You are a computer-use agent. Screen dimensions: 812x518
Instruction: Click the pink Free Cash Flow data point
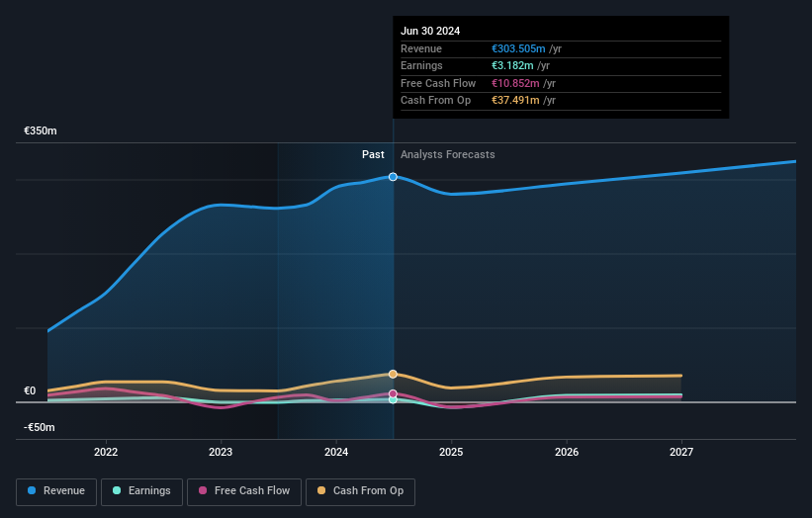393,393
